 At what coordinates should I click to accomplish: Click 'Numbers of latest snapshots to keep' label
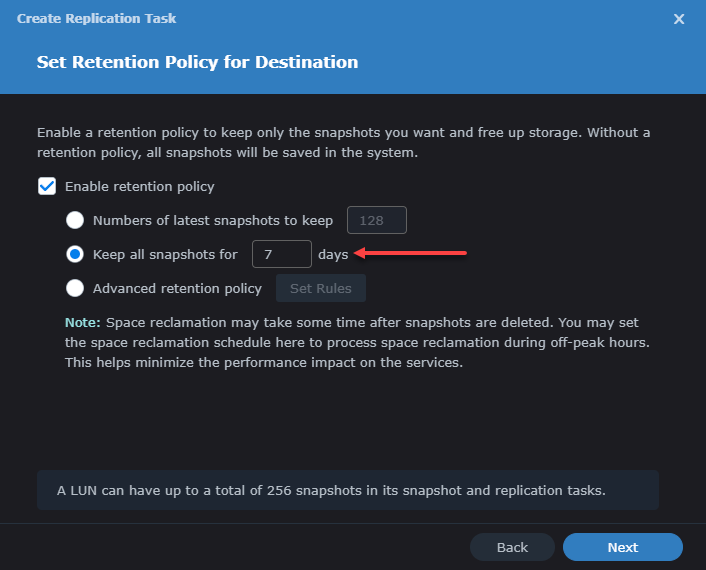[212, 220]
